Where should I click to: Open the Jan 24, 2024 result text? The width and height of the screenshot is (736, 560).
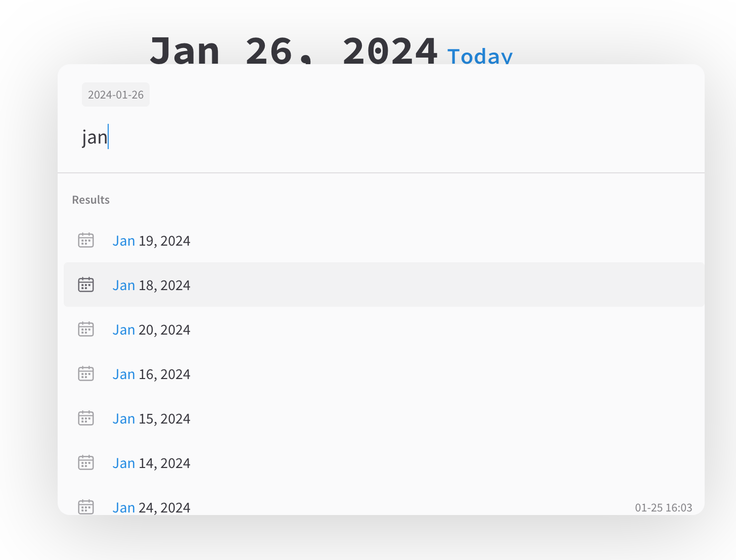pos(151,507)
